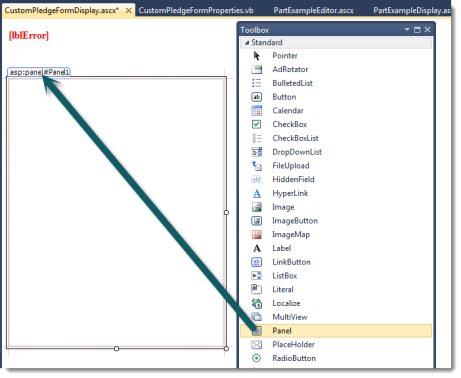Viewport: 461px width, 378px height.
Task: Select the CheckBox control in Toolbox
Action: click(336, 124)
